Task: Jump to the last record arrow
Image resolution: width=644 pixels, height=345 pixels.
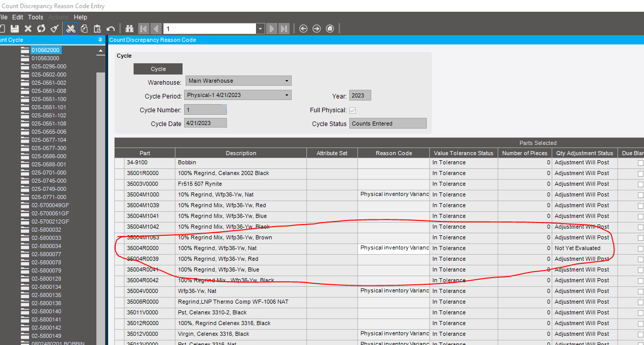Action: click(x=285, y=29)
